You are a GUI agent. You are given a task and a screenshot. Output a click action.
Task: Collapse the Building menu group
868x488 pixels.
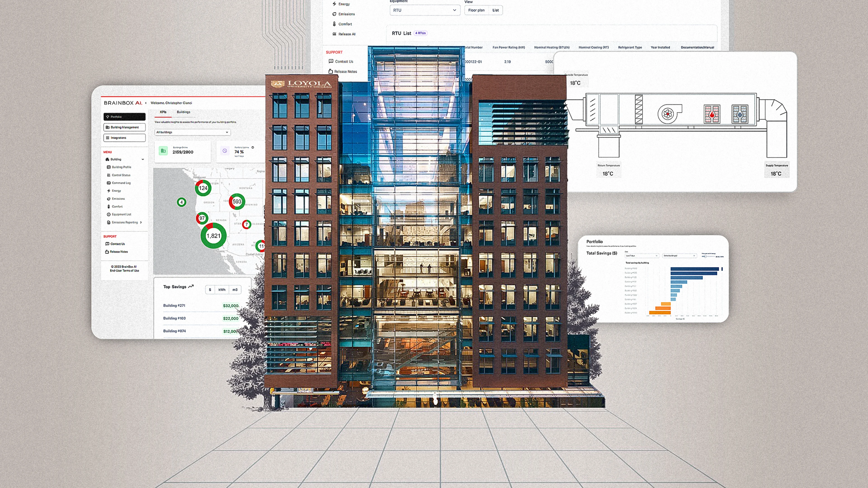pos(143,159)
